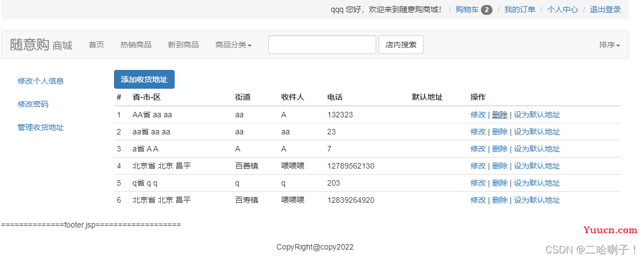
Task: Click phone number 132323 in row 1
Action: (340, 115)
